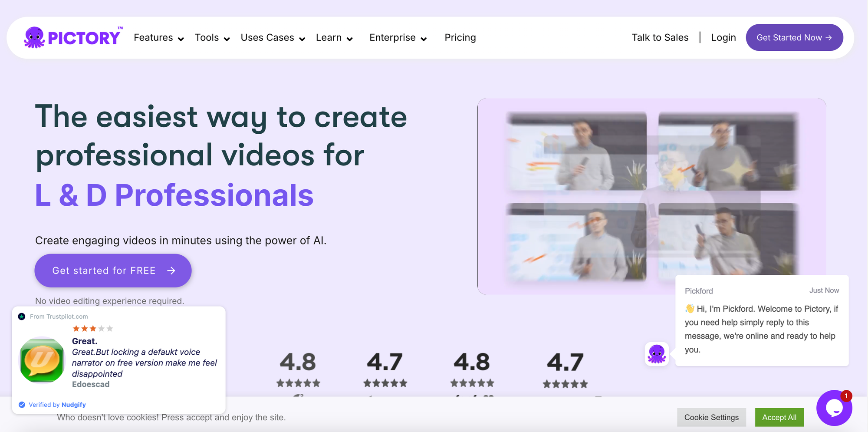
Task: Click Accept All cookies button
Action: (779, 417)
